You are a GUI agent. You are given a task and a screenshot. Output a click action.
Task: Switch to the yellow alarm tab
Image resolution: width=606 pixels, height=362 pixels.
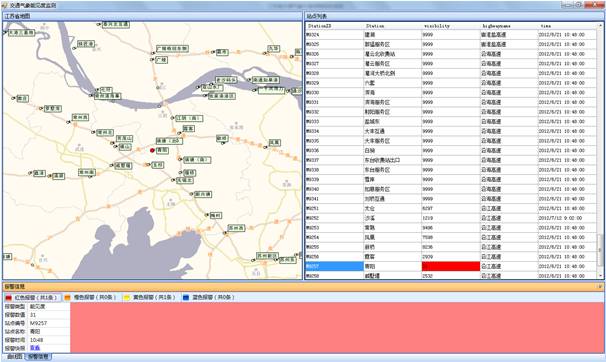tap(151, 297)
